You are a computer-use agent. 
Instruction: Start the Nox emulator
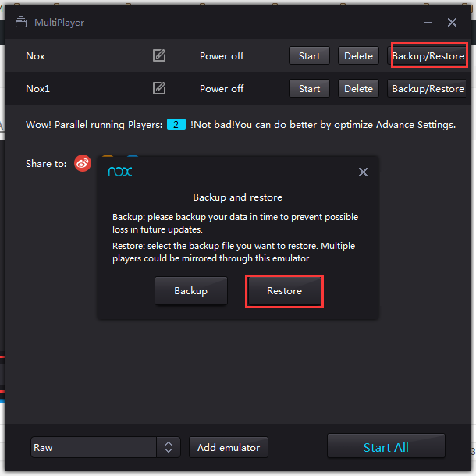[309, 55]
